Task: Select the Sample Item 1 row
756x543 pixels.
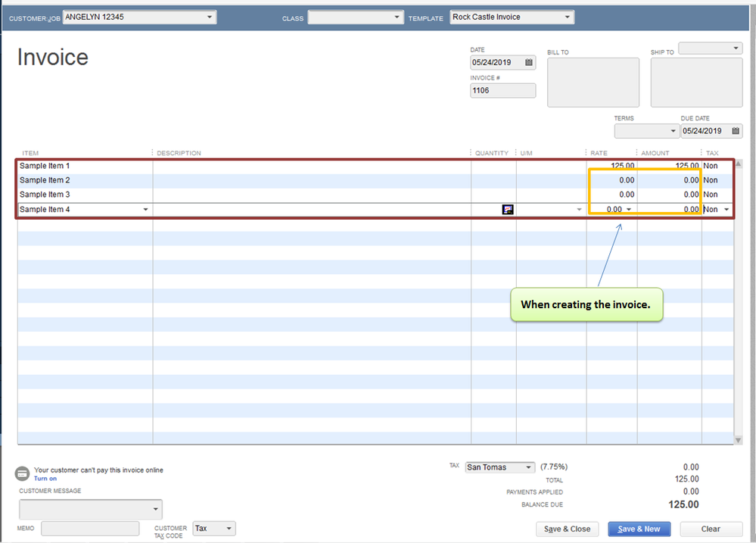Action: (376, 166)
